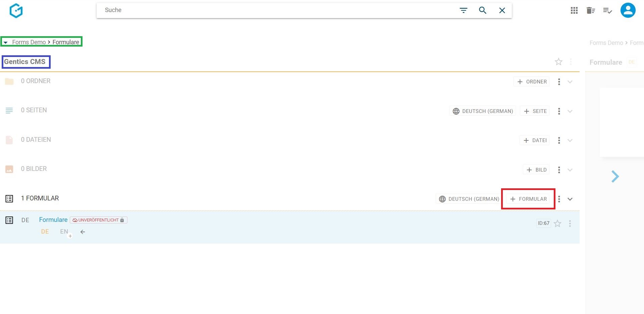Click the Gentics CMS logo
Viewport: 644px width, 314px height.
[16, 11]
